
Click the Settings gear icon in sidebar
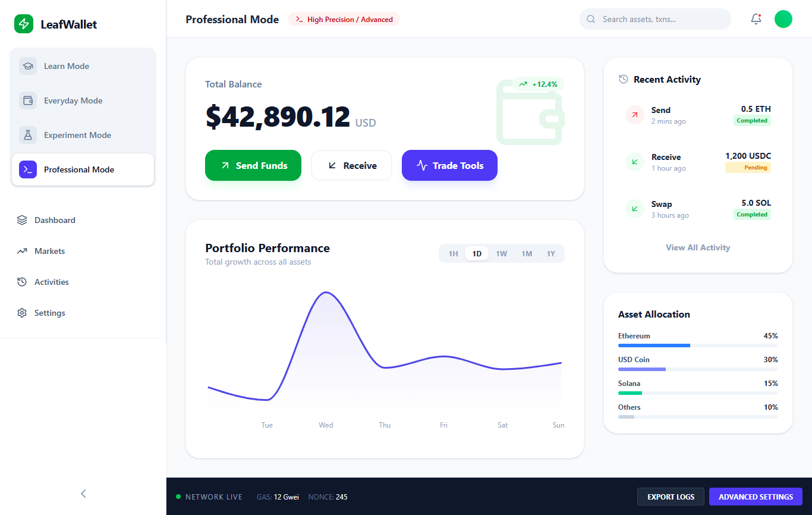(x=22, y=313)
